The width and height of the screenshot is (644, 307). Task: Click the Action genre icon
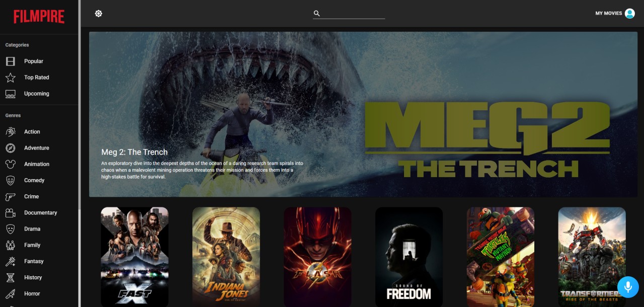click(10, 132)
